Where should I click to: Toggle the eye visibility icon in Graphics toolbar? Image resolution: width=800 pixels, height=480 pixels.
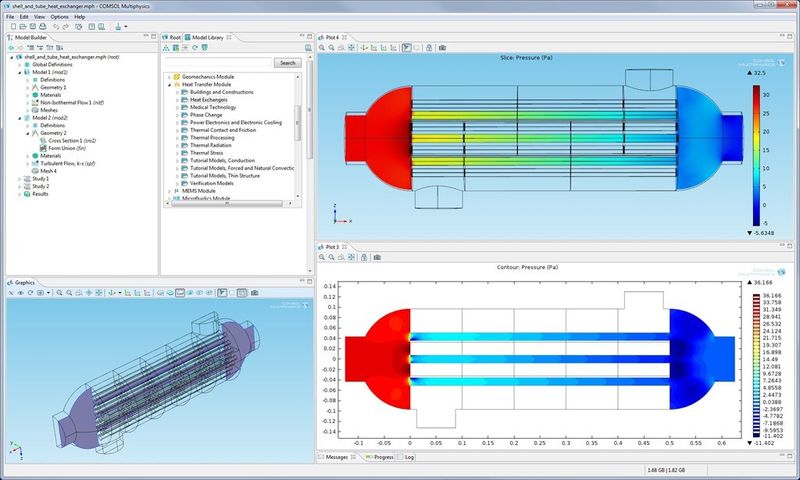(x=21, y=293)
